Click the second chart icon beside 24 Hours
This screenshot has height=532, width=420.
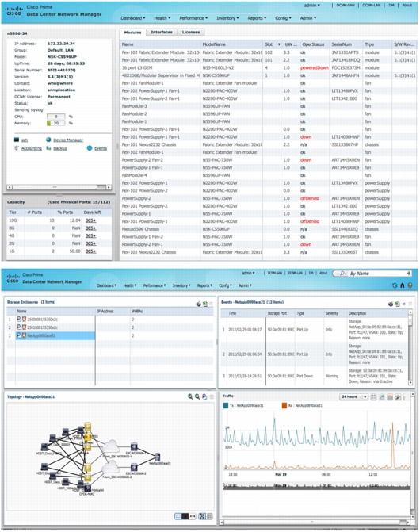[x=382, y=397]
